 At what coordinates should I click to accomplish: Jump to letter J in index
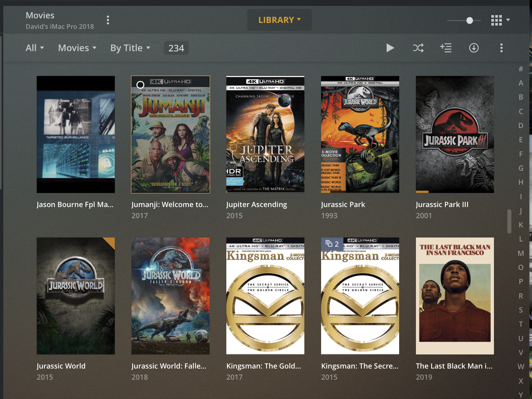pyautogui.click(x=521, y=211)
